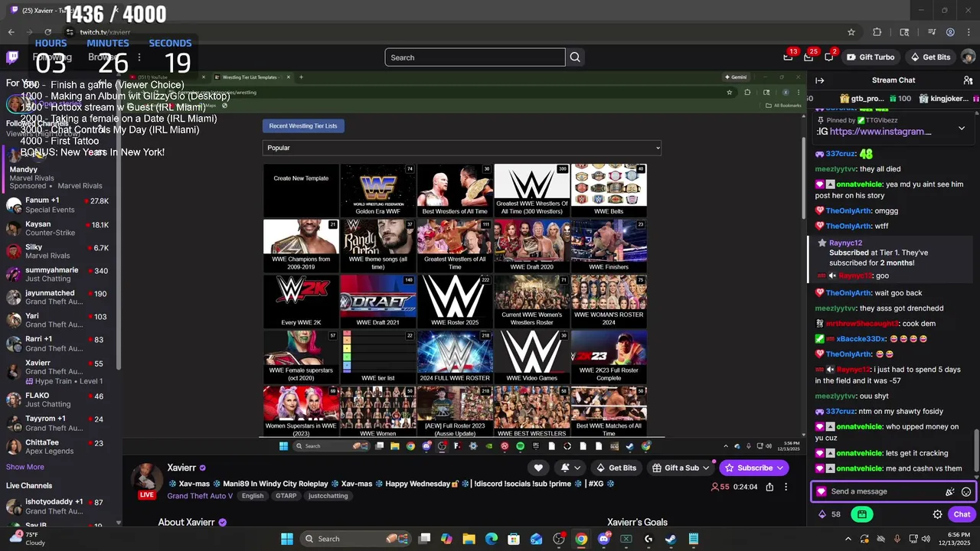Click the GTARP tag
The width and height of the screenshot is (980, 551).
(286, 496)
